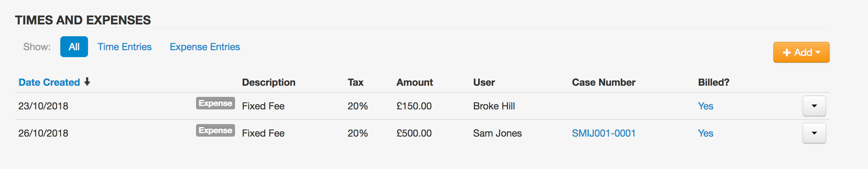Click the Yes billed link for the £500.00 entry
This screenshot has height=169, width=868.
(x=705, y=133)
